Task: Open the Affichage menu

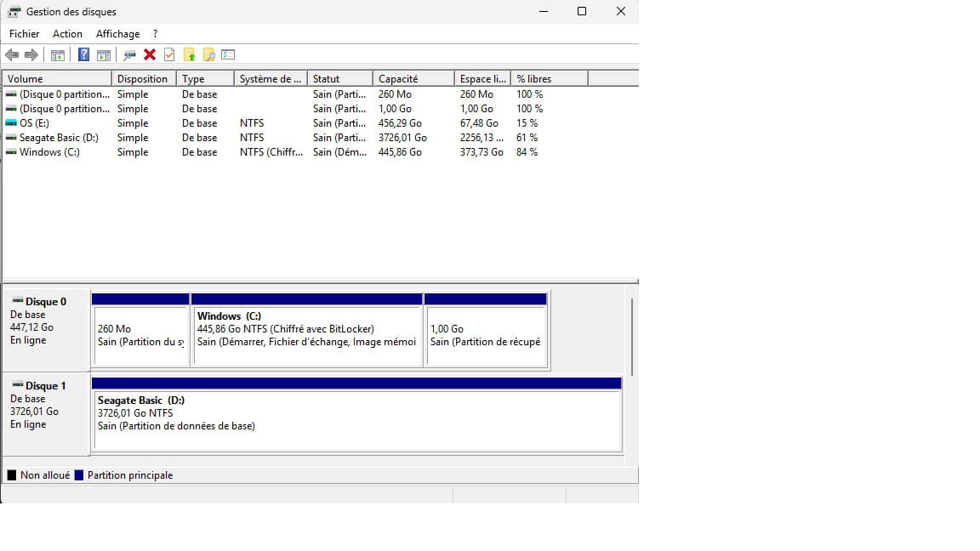Action: [x=117, y=34]
